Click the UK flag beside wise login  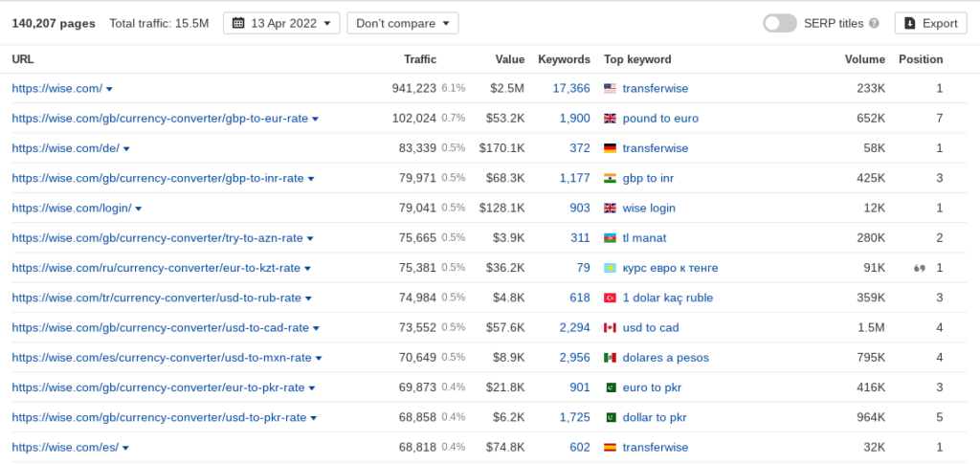tap(610, 209)
